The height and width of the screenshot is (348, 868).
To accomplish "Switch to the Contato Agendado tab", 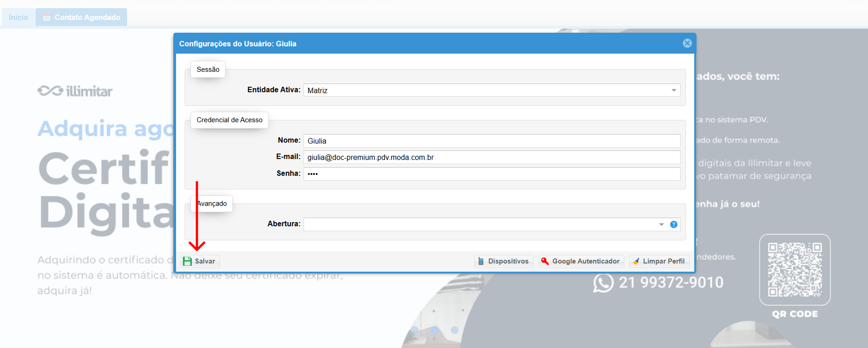I will pyautogui.click(x=82, y=17).
